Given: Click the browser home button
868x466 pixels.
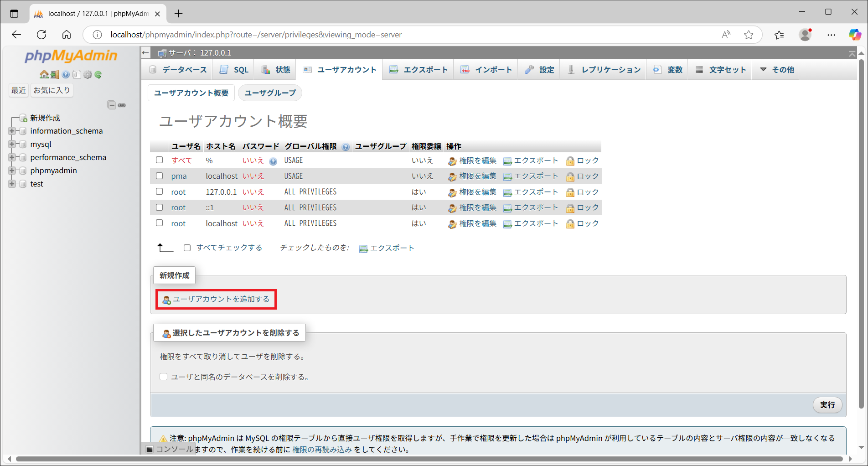Looking at the screenshot, I should tap(67, 35).
